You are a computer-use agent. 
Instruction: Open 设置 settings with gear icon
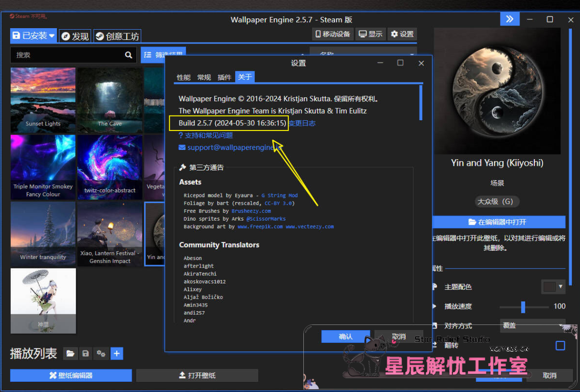[402, 34]
